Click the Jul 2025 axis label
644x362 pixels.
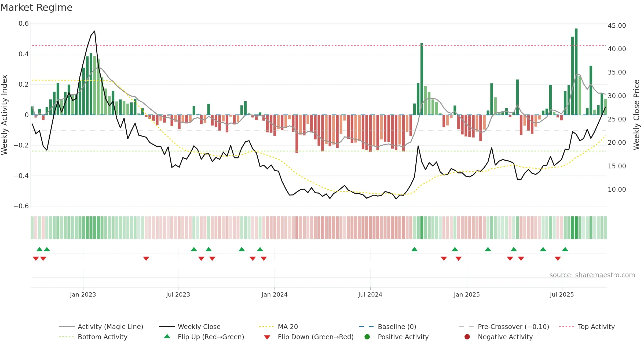562,294
